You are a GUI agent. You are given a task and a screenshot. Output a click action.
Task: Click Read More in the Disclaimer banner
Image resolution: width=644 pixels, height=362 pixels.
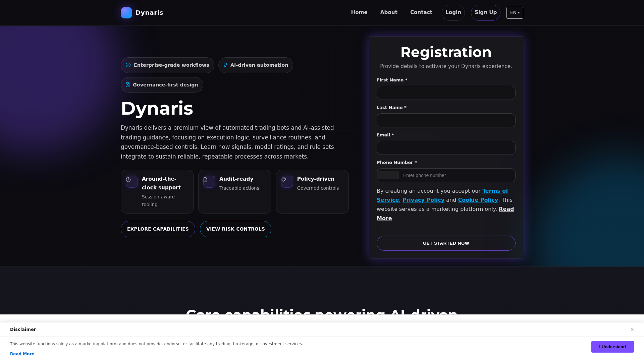(x=22, y=354)
